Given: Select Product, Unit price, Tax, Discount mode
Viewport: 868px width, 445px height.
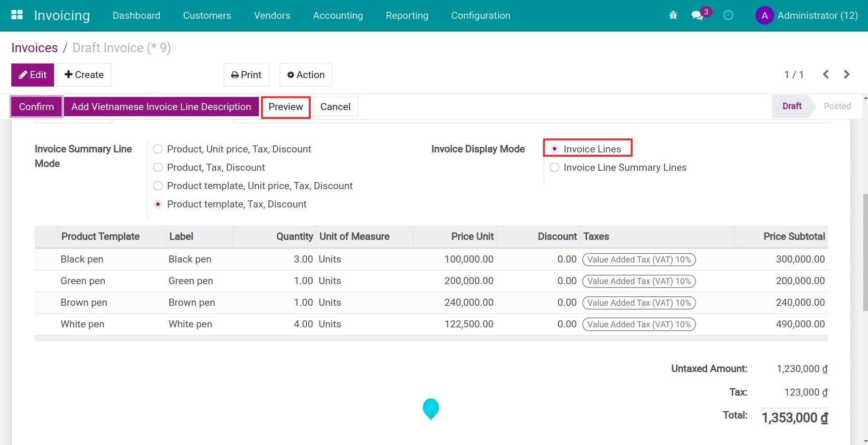Looking at the screenshot, I should click(x=158, y=149).
